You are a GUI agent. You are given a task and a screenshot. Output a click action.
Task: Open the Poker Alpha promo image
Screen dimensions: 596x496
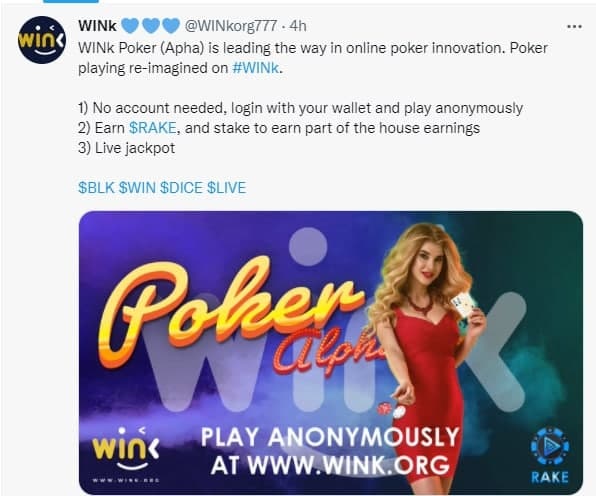331,352
